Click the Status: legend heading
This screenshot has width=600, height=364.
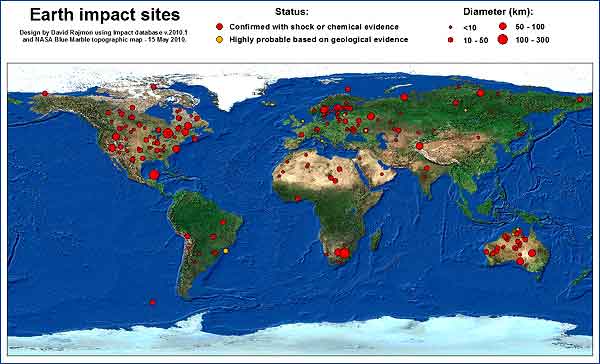[x=292, y=12]
